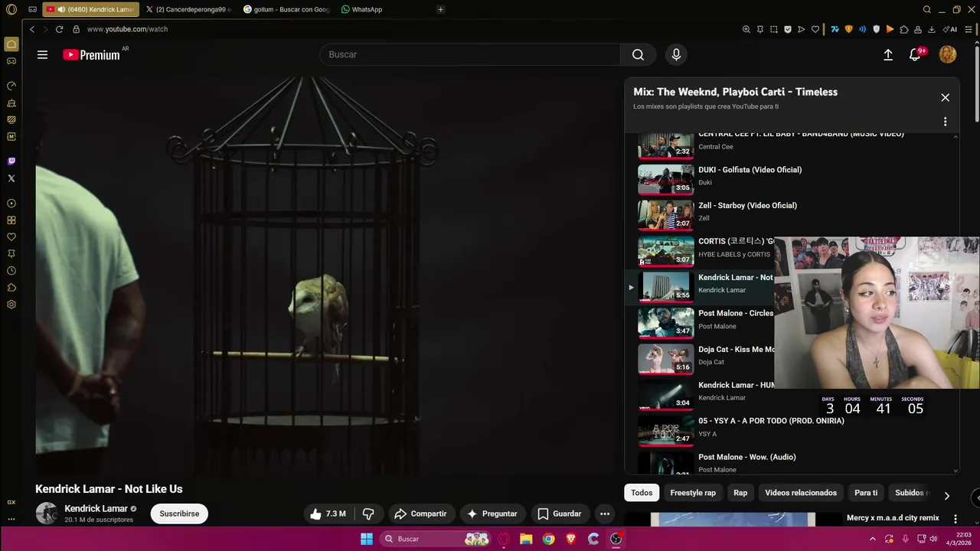The height and width of the screenshot is (551, 980).
Task: Open the Windows Start button
Action: point(367,539)
